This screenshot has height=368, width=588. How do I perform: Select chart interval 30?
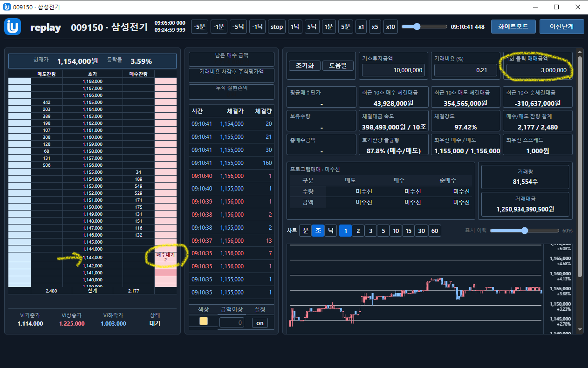pos(421,231)
